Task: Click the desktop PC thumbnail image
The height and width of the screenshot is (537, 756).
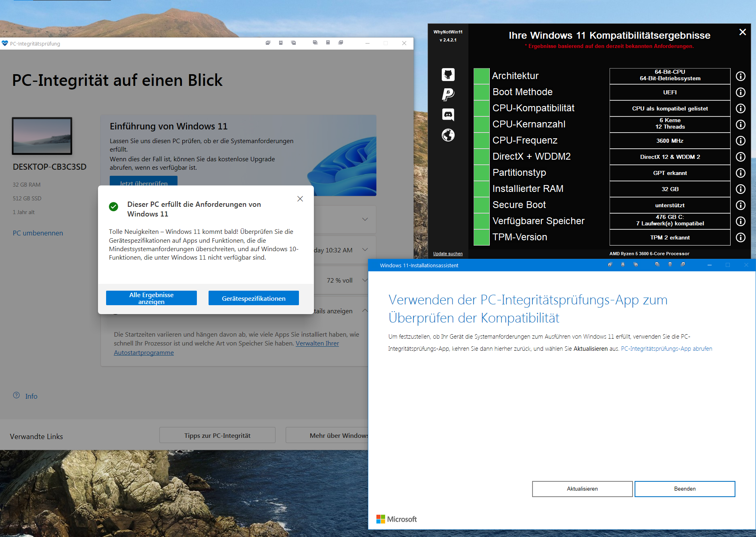Action: (42, 136)
